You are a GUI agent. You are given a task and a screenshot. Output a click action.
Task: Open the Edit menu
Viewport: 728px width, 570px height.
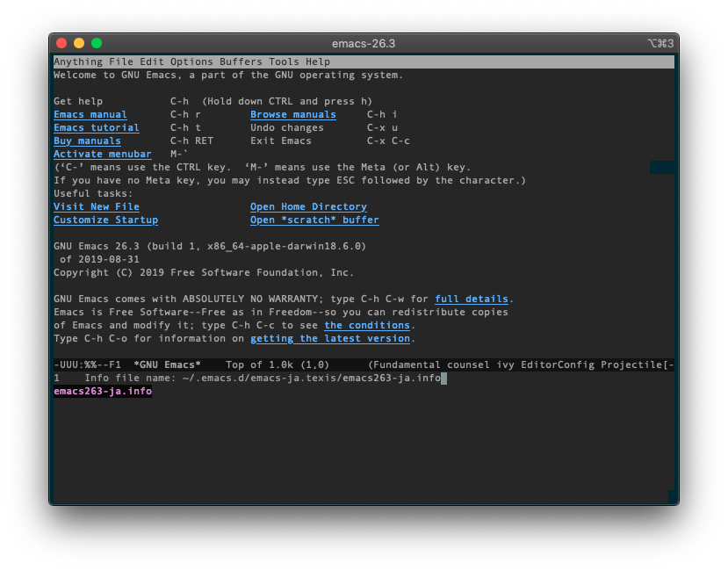(152, 61)
